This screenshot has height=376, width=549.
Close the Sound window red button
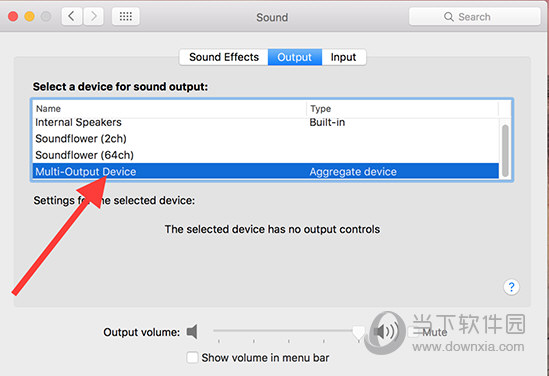pos(13,16)
